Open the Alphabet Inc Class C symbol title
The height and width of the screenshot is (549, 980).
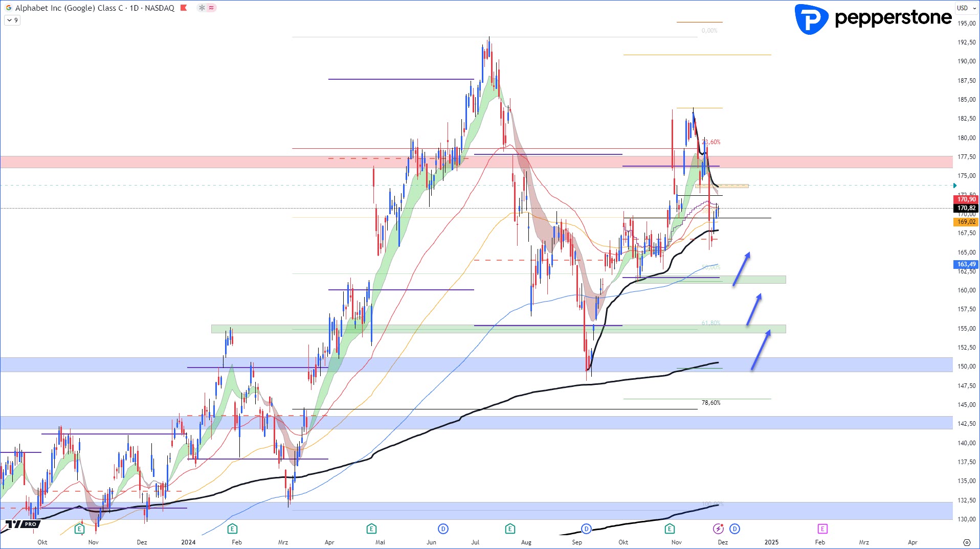pyautogui.click(x=95, y=8)
